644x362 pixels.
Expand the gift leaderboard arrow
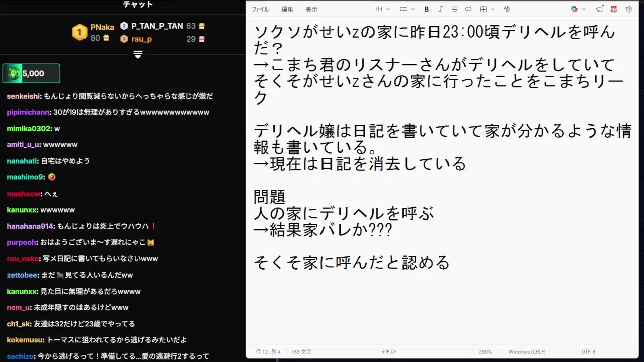point(138,54)
